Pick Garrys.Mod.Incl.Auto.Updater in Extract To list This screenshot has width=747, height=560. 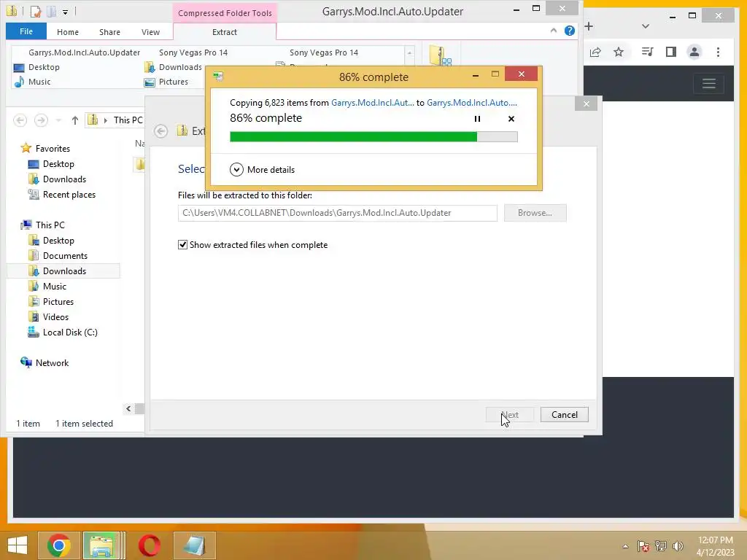85,52
